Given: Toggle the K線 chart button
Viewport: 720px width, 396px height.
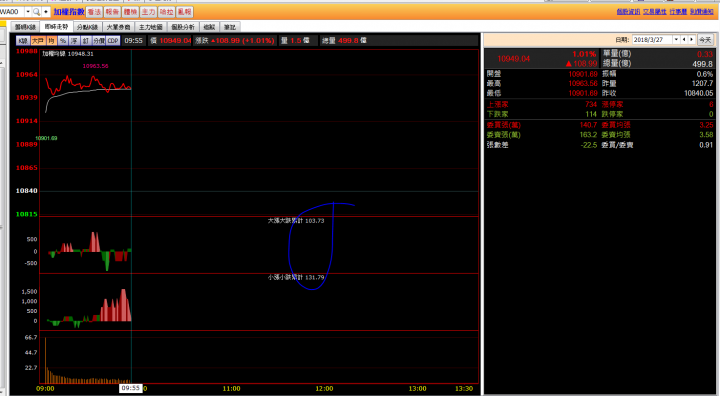Looking at the screenshot, I should [23, 40].
